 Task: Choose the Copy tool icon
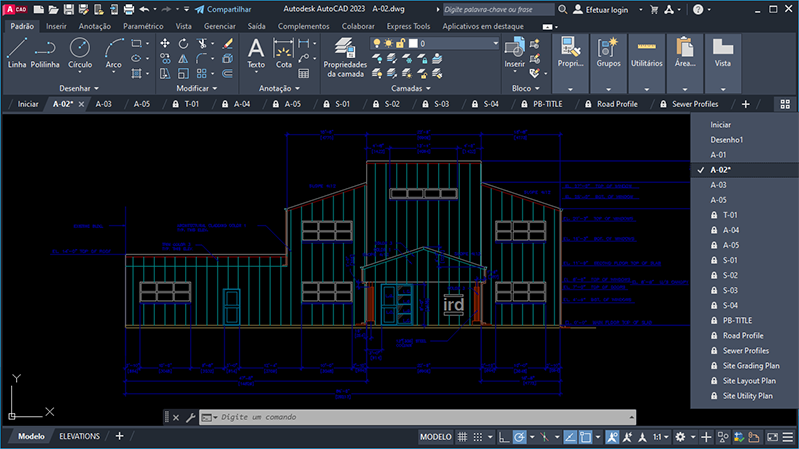coord(165,59)
